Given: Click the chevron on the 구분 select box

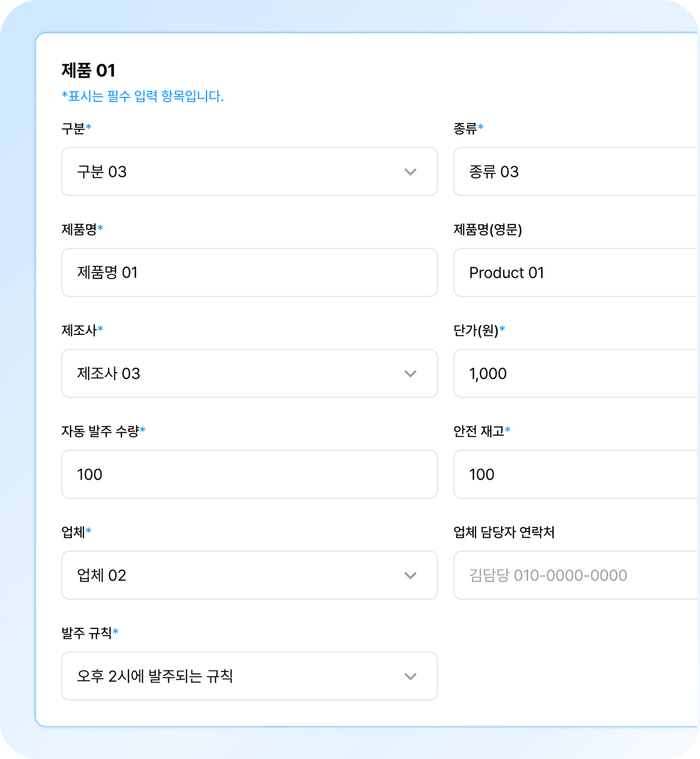Looking at the screenshot, I should [410, 172].
